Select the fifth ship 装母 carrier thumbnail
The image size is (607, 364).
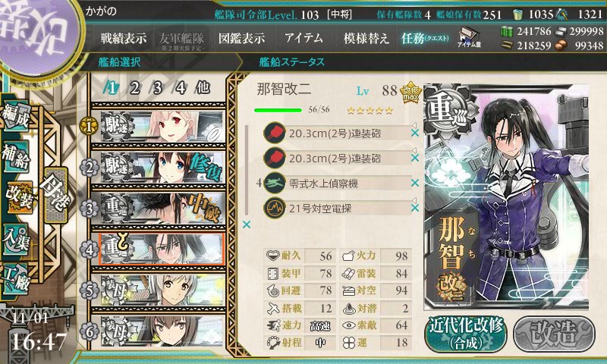click(162, 290)
